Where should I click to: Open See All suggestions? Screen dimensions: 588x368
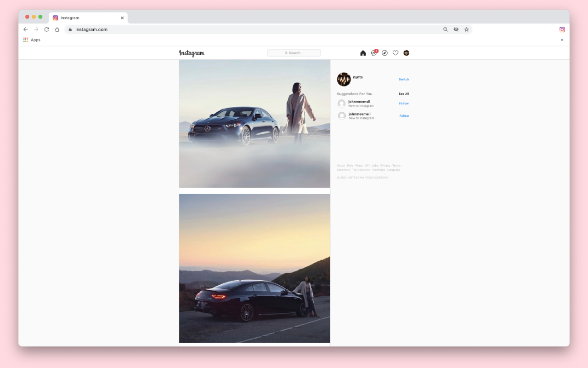tap(403, 93)
